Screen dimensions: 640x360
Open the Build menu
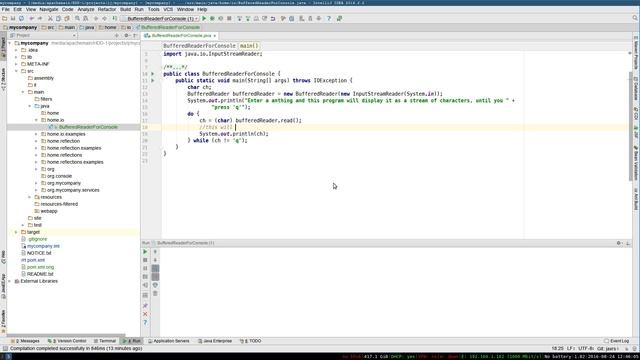pyautogui.click(x=125, y=9)
